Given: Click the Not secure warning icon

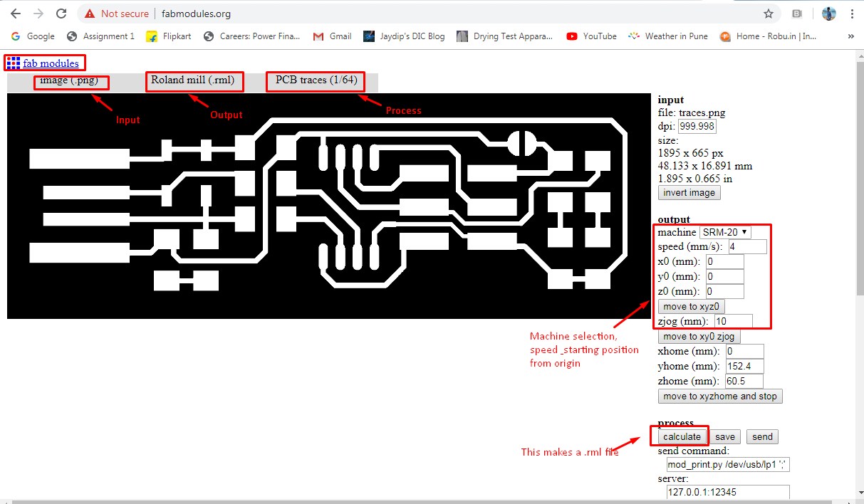Looking at the screenshot, I should coord(90,14).
